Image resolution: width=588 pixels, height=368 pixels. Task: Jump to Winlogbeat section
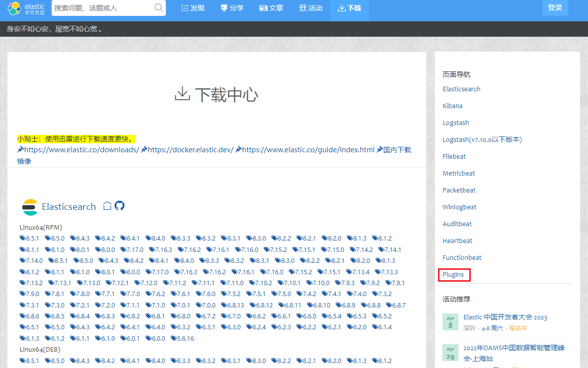[459, 207]
